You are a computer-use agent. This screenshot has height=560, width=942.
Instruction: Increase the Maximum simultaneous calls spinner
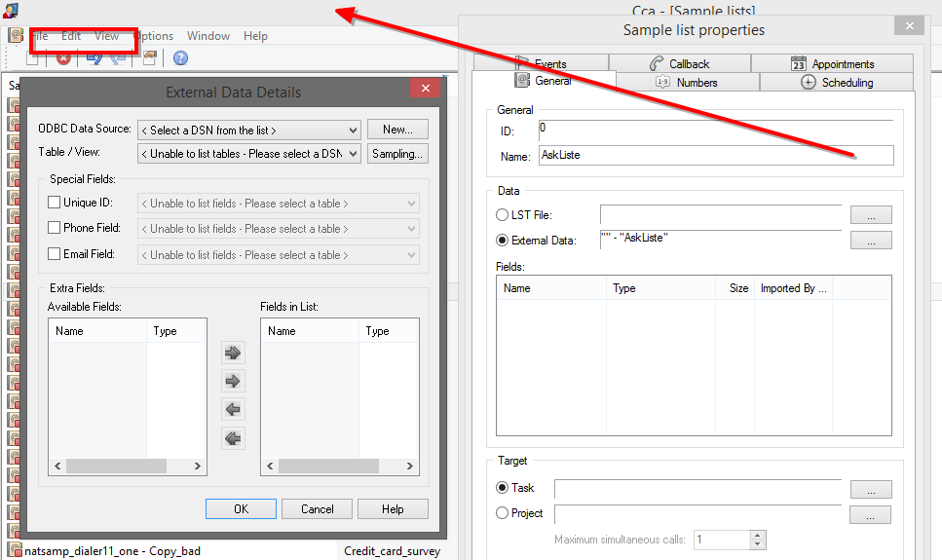pyautogui.click(x=759, y=535)
